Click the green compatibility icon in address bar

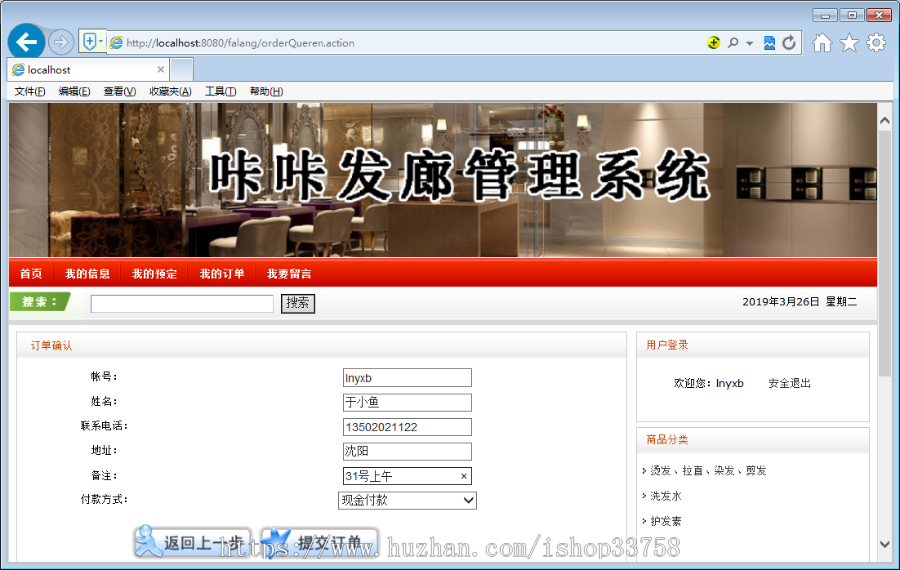(x=713, y=42)
